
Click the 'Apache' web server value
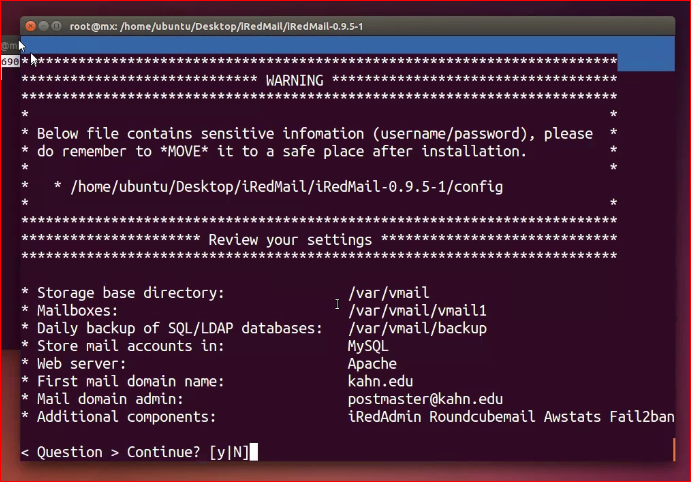[372, 364]
